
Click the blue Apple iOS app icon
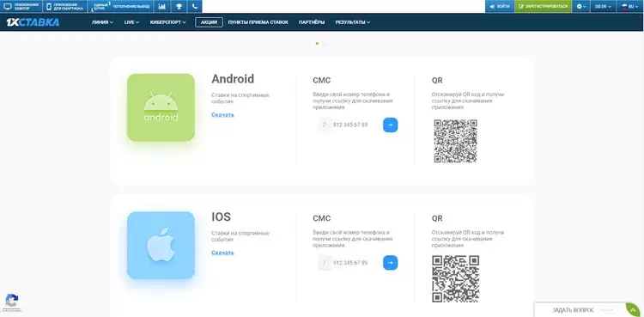[161, 246]
